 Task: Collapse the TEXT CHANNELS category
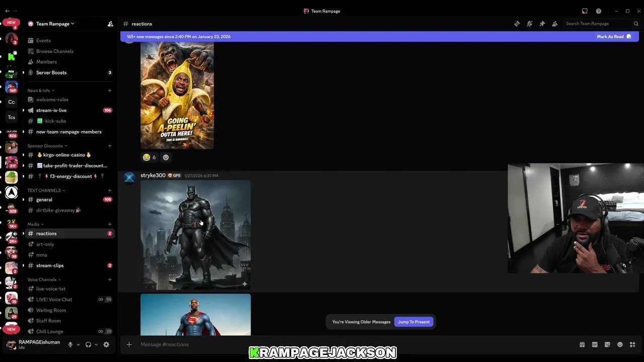(46, 190)
